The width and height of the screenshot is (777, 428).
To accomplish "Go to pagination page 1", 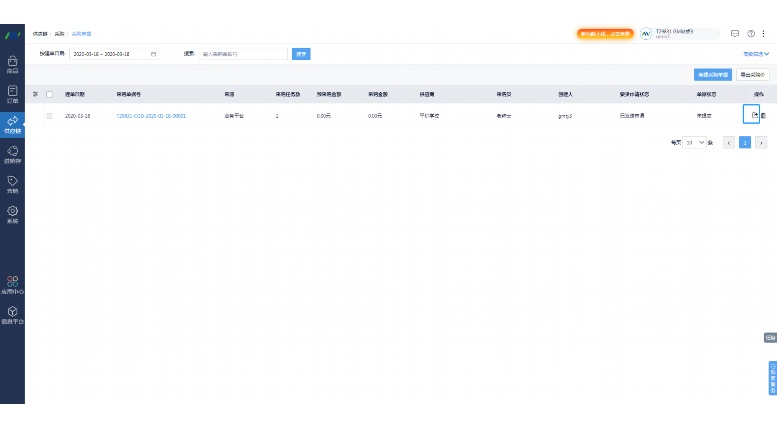I will [745, 143].
